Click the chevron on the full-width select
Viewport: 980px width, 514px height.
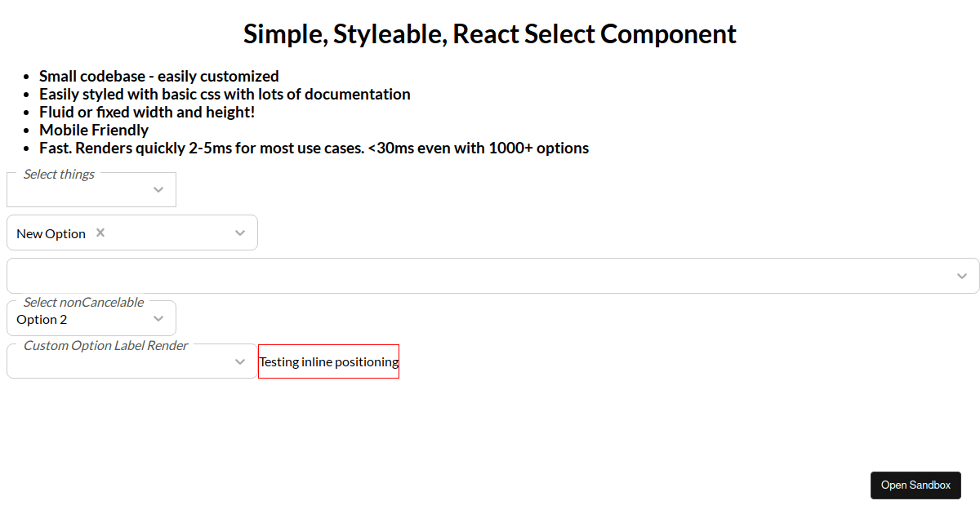[x=962, y=275]
